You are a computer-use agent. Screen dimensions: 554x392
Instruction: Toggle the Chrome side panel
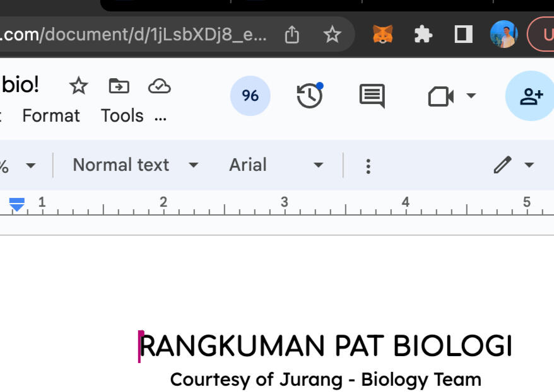463,35
